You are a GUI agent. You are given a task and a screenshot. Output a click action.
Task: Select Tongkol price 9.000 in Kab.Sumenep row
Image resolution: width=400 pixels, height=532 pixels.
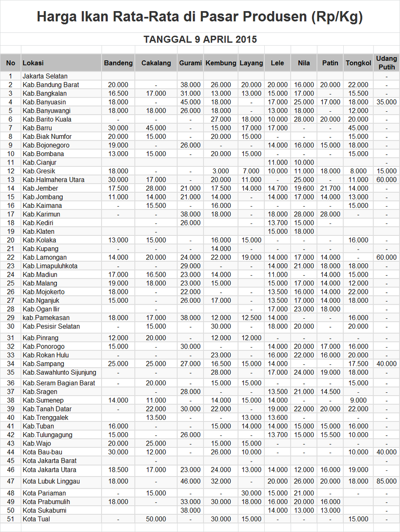coord(358,400)
